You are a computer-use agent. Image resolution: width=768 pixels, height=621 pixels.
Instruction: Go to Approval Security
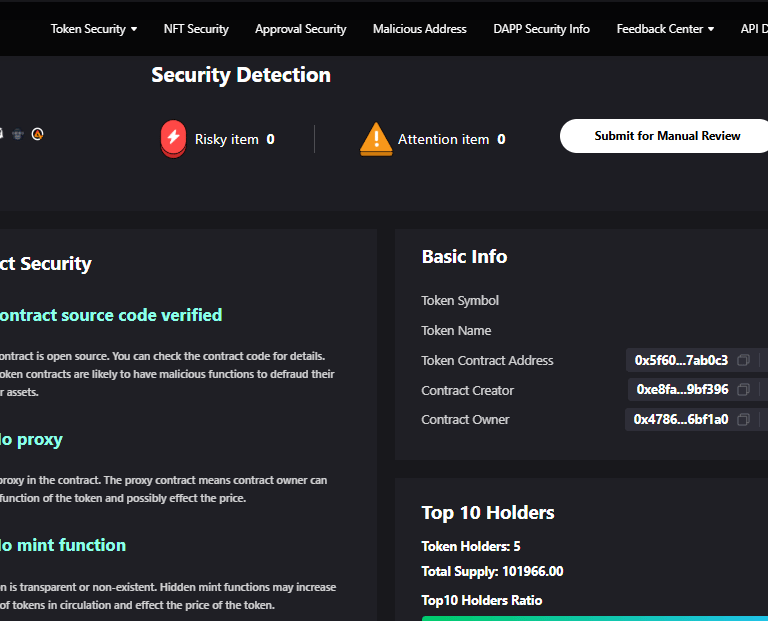(300, 29)
